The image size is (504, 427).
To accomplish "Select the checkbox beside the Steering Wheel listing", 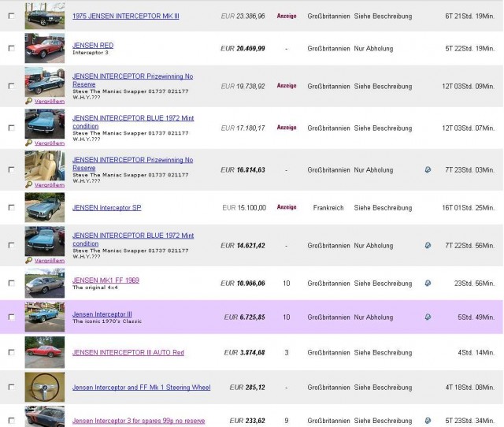I will [12, 387].
